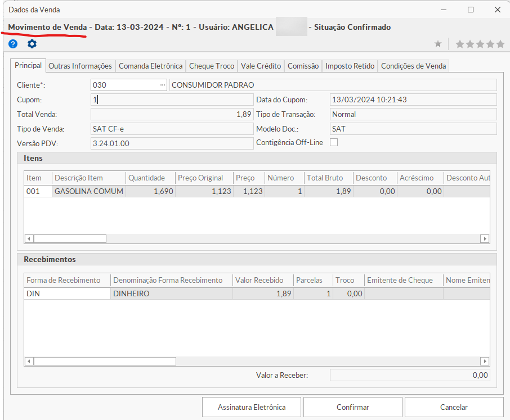Set rating with the middle of five stars

click(480, 44)
